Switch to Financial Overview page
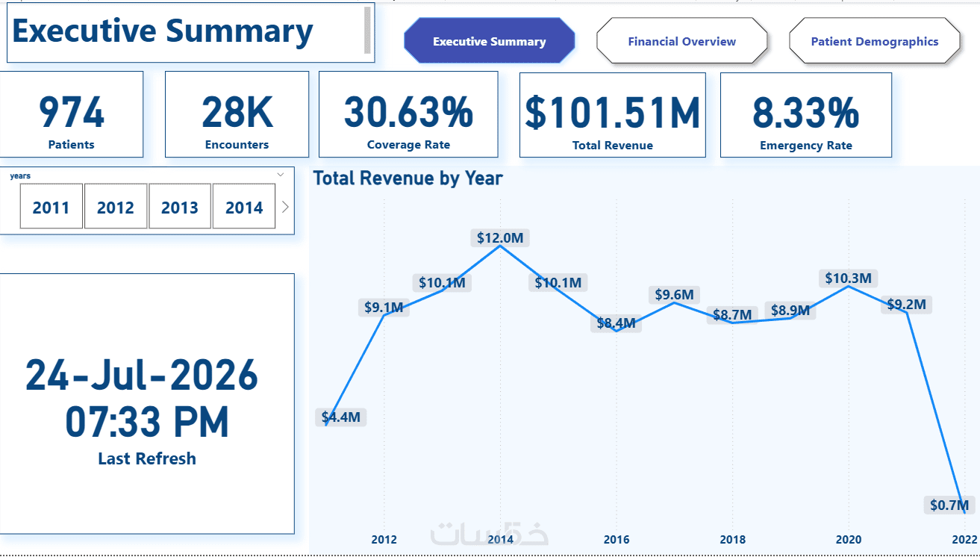This screenshot has height=557, width=980. point(681,42)
